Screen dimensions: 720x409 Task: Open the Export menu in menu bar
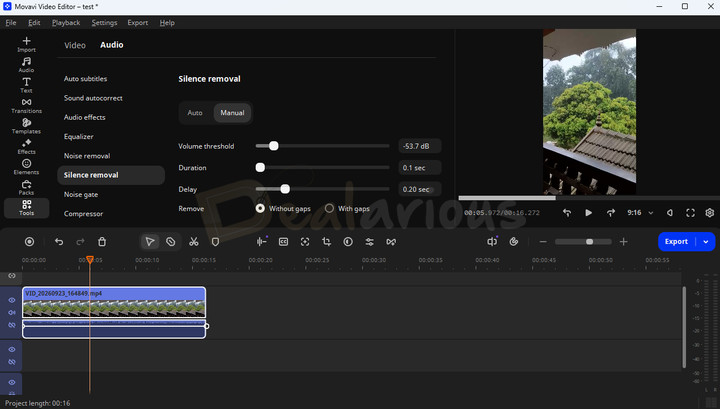[x=138, y=22]
